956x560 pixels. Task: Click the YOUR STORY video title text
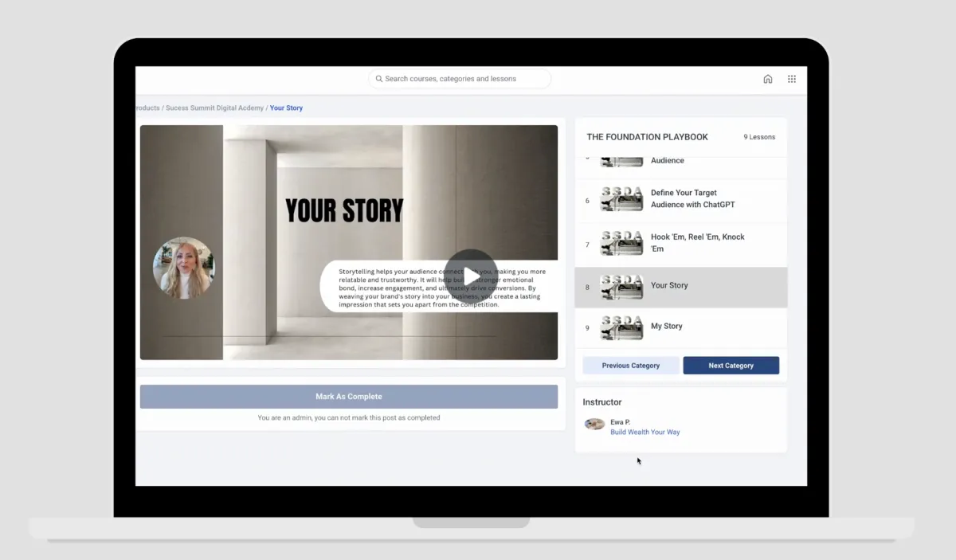344,210
